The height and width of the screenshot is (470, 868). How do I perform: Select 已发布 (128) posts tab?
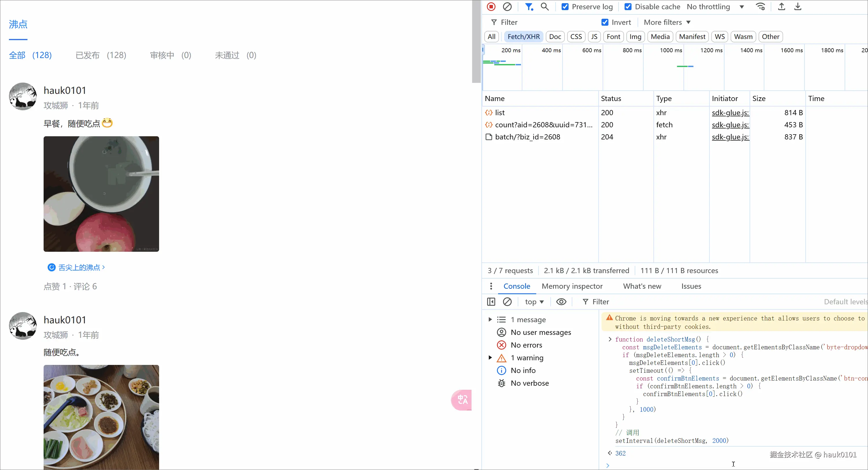click(x=101, y=55)
